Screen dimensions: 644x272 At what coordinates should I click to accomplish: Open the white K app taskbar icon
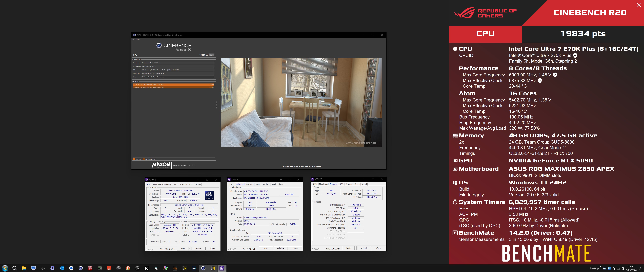pos(147,268)
